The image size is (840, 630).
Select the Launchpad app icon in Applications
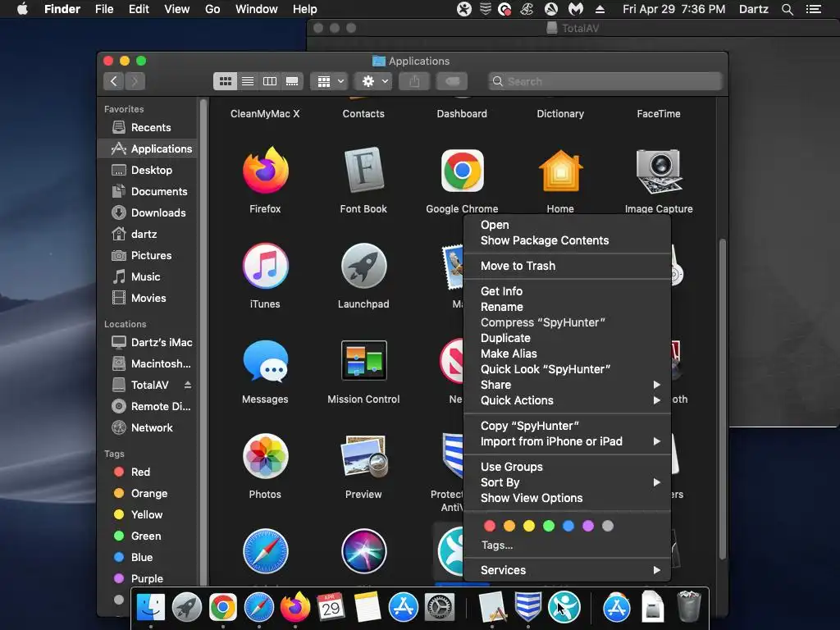(363, 266)
